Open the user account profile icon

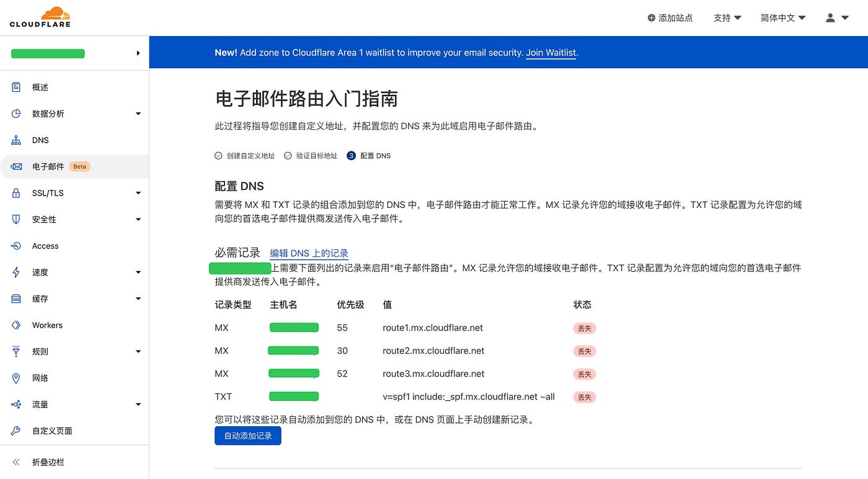coord(830,18)
